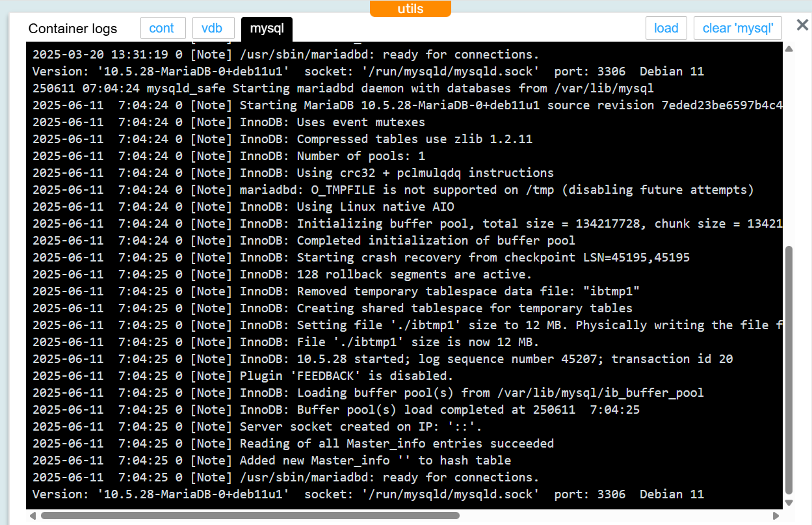Select the mysql logs tab
The height and width of the screenshot is (525, 812).
[267, 29]
